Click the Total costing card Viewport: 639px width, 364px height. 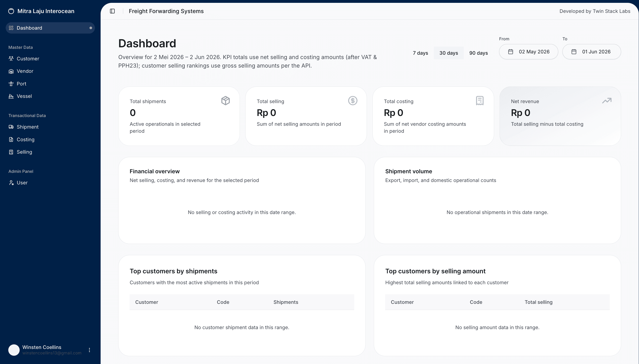[433, 116]
